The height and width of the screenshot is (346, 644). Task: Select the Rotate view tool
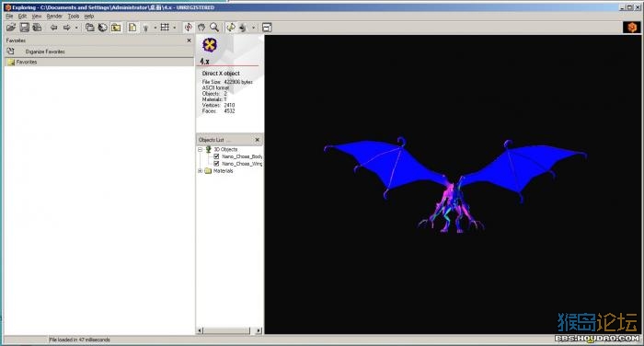click(x=188, y=28)
